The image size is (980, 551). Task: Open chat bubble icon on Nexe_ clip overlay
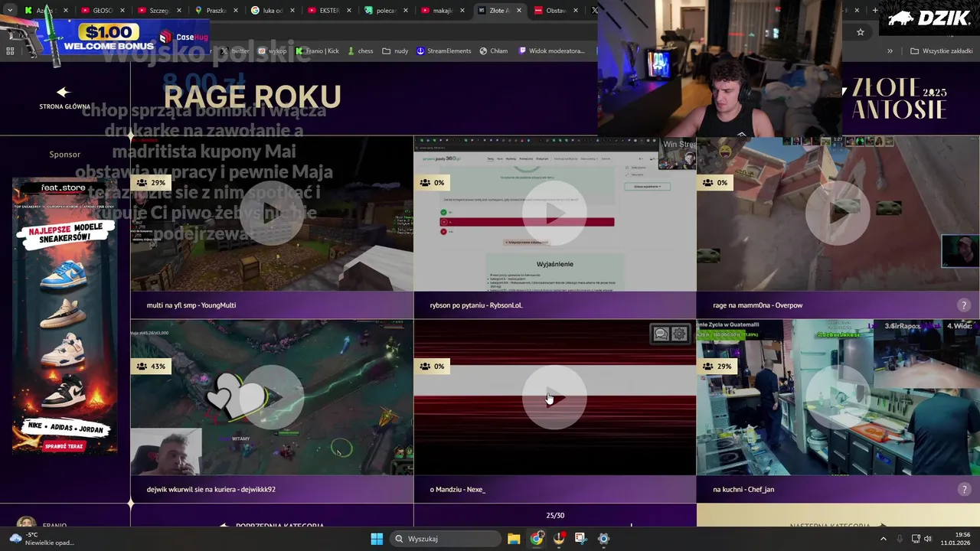661,334
